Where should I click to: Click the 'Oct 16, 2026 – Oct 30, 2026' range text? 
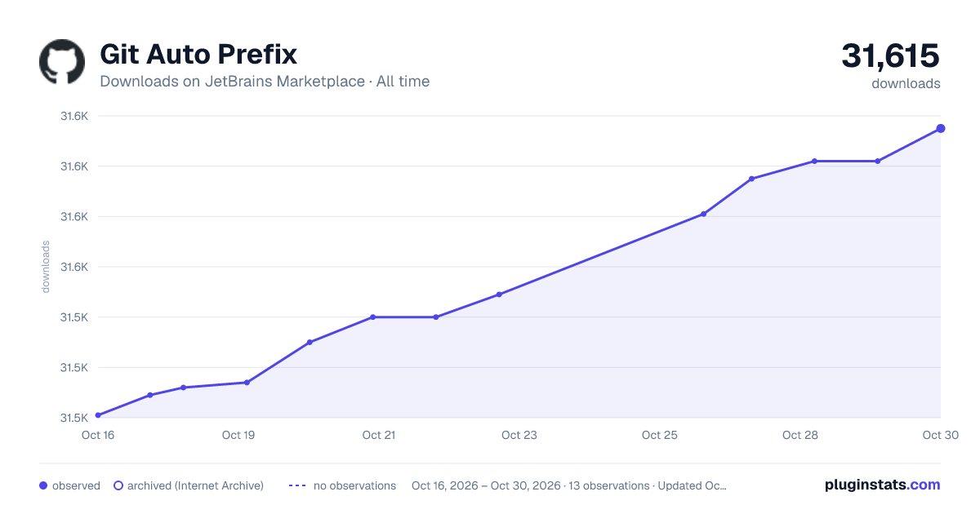pos(486,485)
